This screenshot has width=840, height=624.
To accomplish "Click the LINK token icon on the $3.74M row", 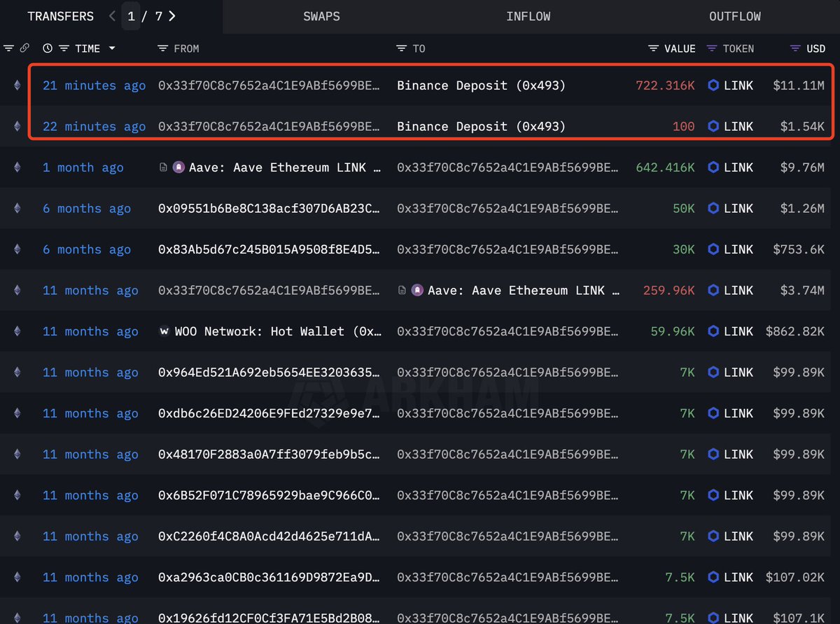I will pyautogui.click(x=713, y=291).
